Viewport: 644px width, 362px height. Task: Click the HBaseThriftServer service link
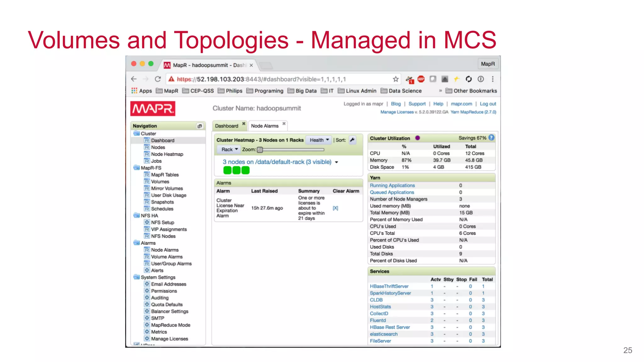pos(389,286)
